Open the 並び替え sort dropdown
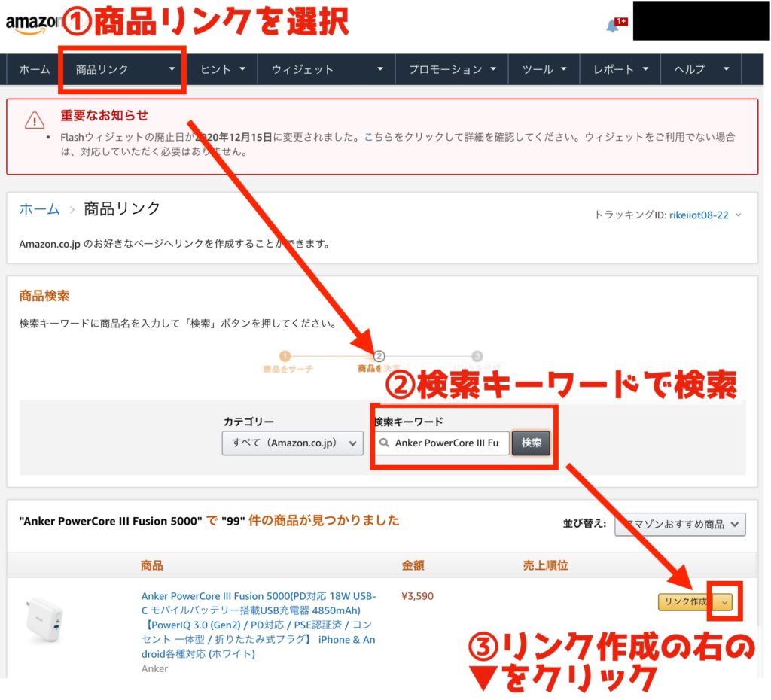The image size is (771, 700). point(680,525)
